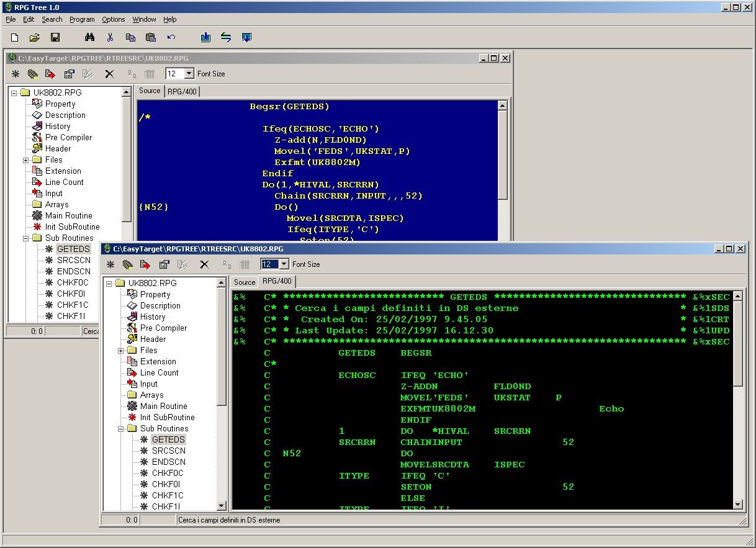The width and height of the screenshot is (756, 548).
Task: Select History in the green-code window tree
Action: 153,317
